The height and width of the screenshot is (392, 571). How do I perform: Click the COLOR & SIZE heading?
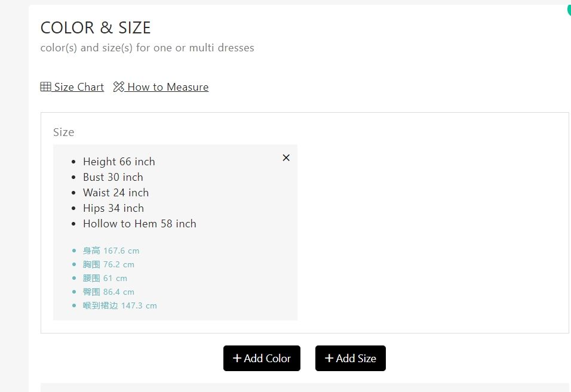coord(96,27)
